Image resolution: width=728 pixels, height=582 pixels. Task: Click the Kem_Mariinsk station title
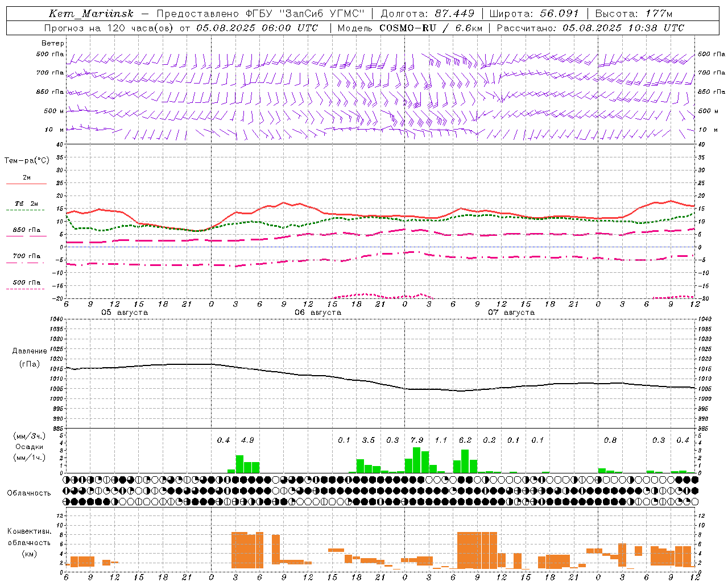[x=91, y=14]
